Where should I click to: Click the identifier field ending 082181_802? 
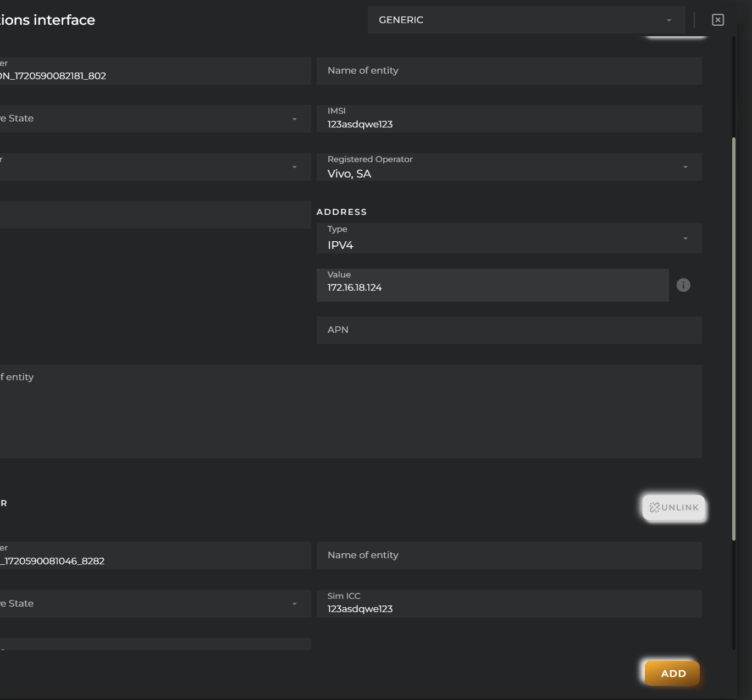pyautogui.click(x=155, y=71)
